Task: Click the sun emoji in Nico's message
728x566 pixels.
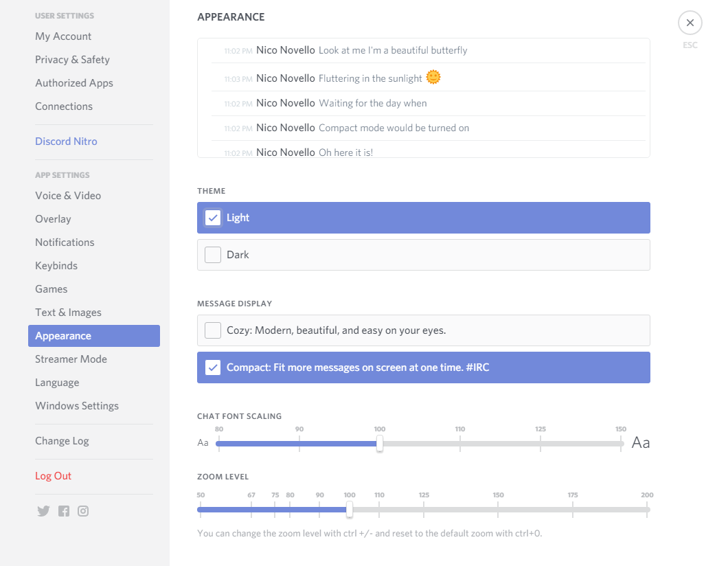Action: (x=433, y=77)
